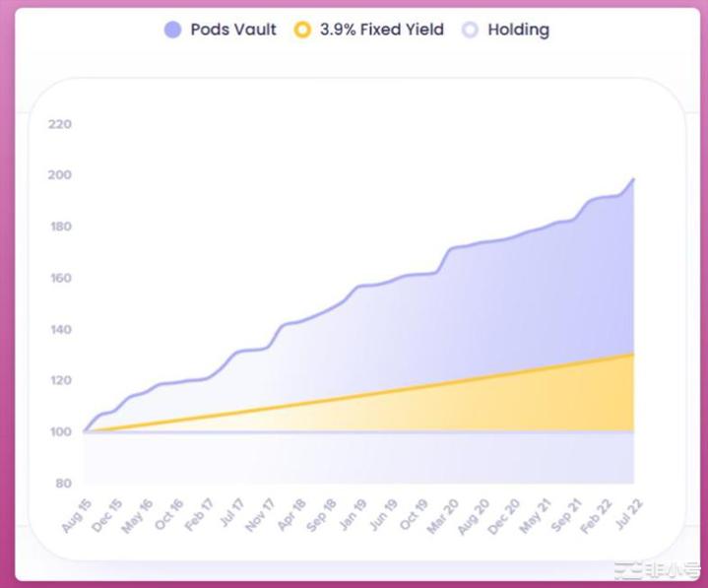
Task: Click the yellow Fixed Yield line's right endpoint
Action: tap(633, 355)
